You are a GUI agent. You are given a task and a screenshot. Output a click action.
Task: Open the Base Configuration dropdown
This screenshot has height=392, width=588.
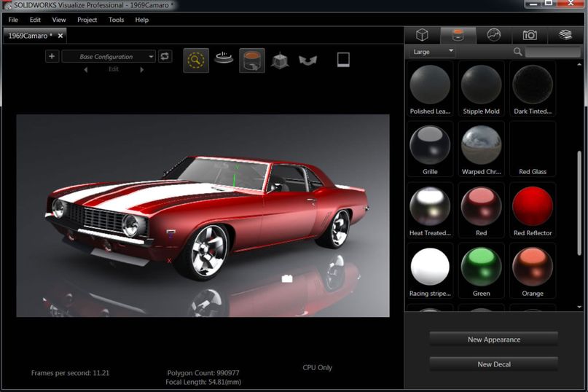click(109, 56)
